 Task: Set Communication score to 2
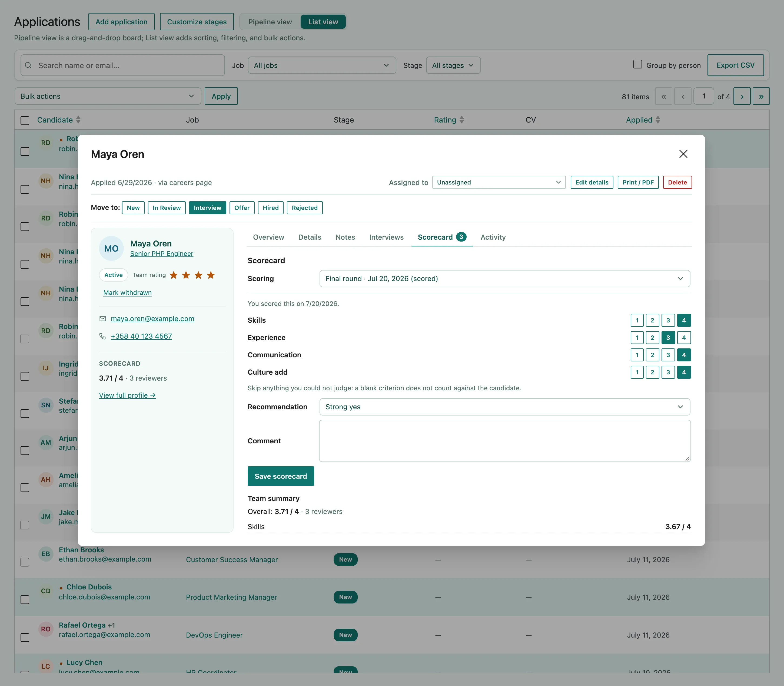[652, 355]
